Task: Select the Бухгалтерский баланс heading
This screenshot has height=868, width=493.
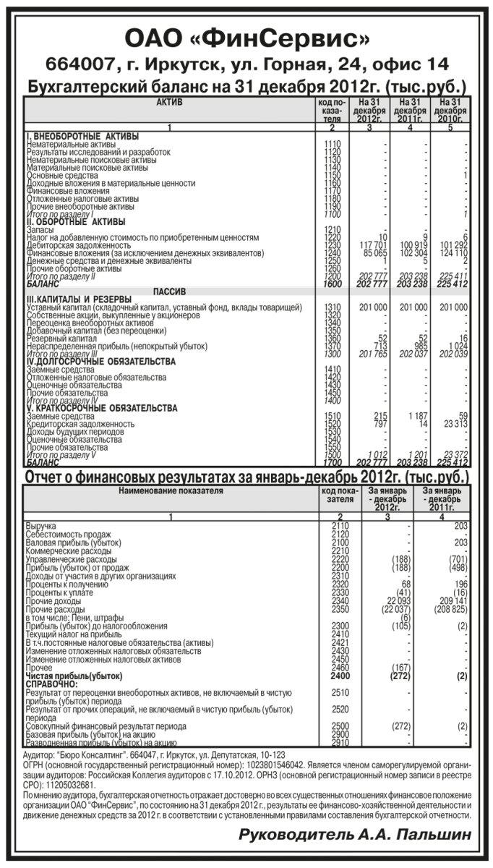Action: coord(246,87)
